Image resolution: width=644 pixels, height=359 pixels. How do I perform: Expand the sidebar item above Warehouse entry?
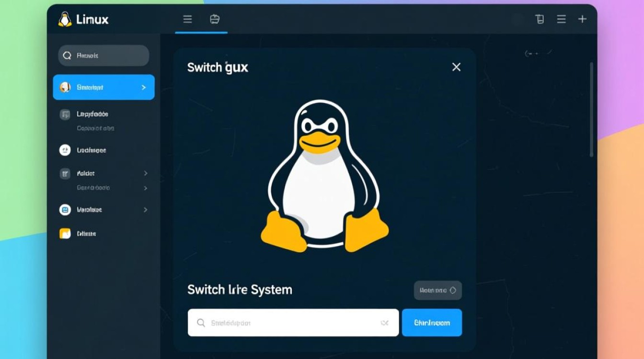point(146,188)
